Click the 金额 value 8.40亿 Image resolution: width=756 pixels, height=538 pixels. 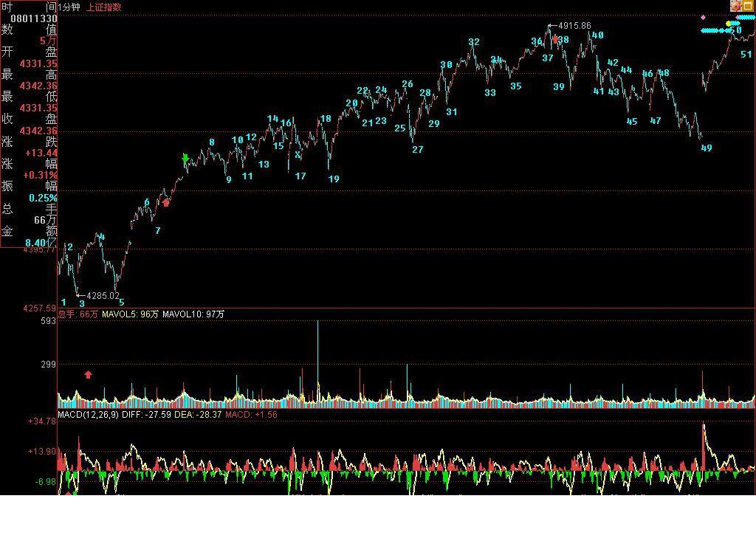41,243
